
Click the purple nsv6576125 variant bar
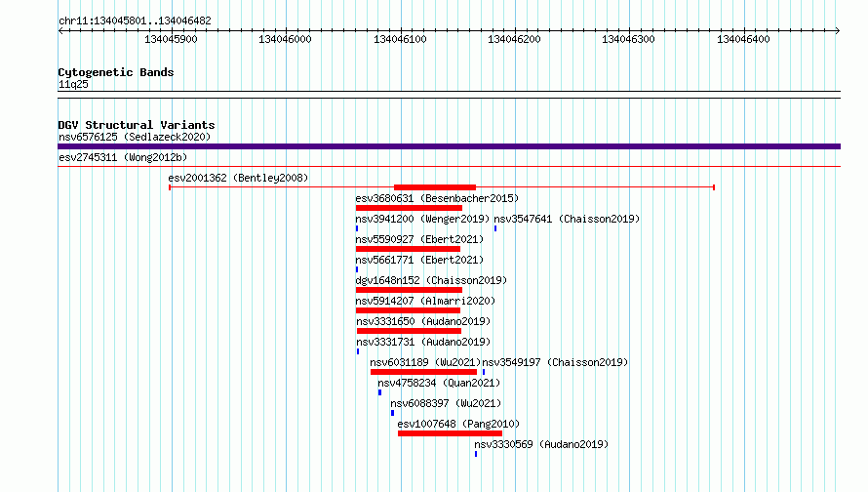tap(449, 146)
